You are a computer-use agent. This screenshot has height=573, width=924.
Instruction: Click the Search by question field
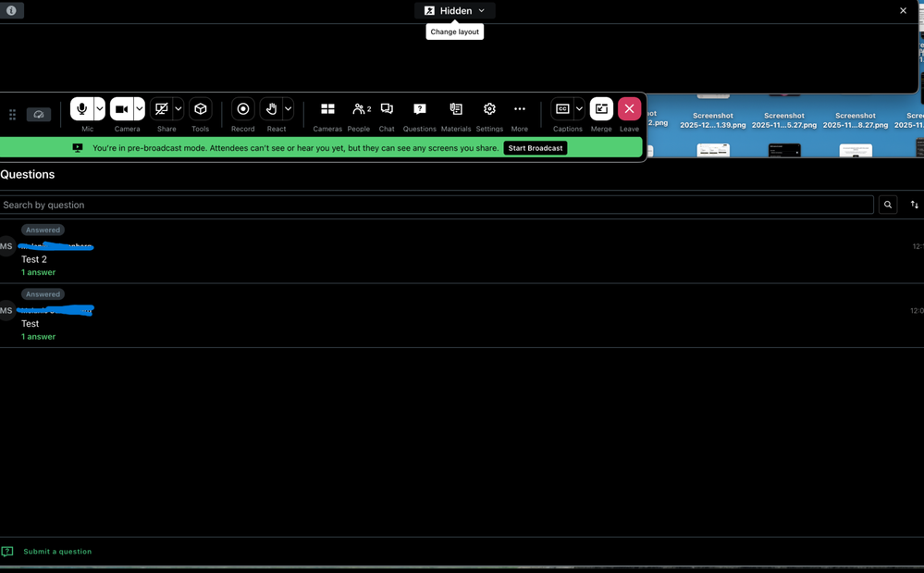click(x=435, y=205)
